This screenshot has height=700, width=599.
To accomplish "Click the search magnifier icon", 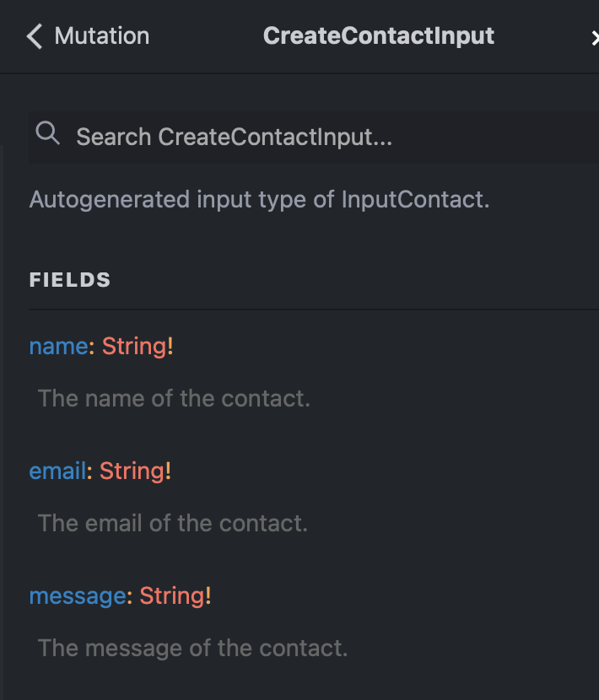I will (x=47, y=133).
